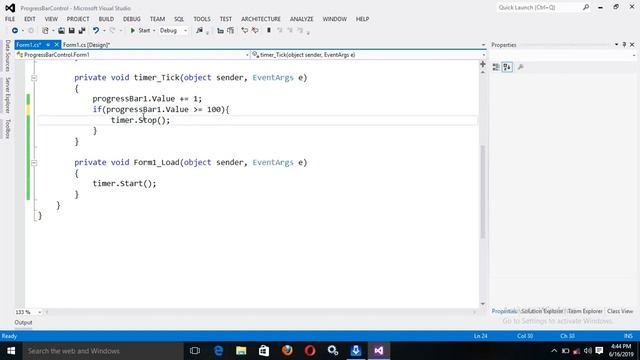Launch Firefox from the taskbar

pyautogui.click(x=287, y=351)
